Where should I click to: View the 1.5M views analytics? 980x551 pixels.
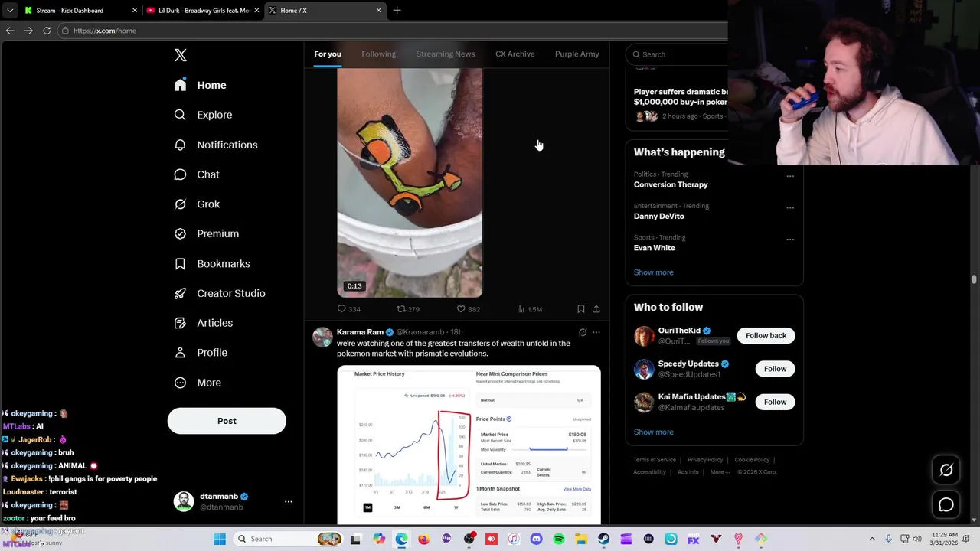click(529, 309)
